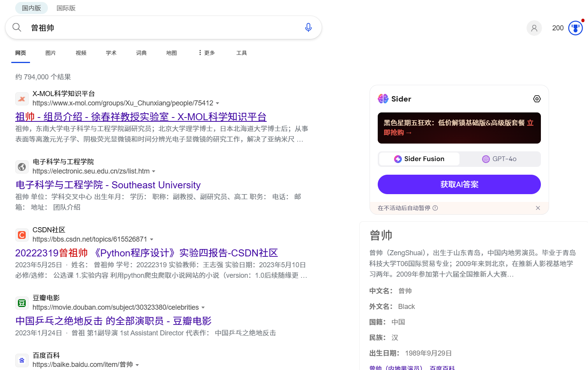Screen dimensions: 588x370
Task: Click the X-MOL site favicon
Action: pyautogui.click(x=22, y=99)
